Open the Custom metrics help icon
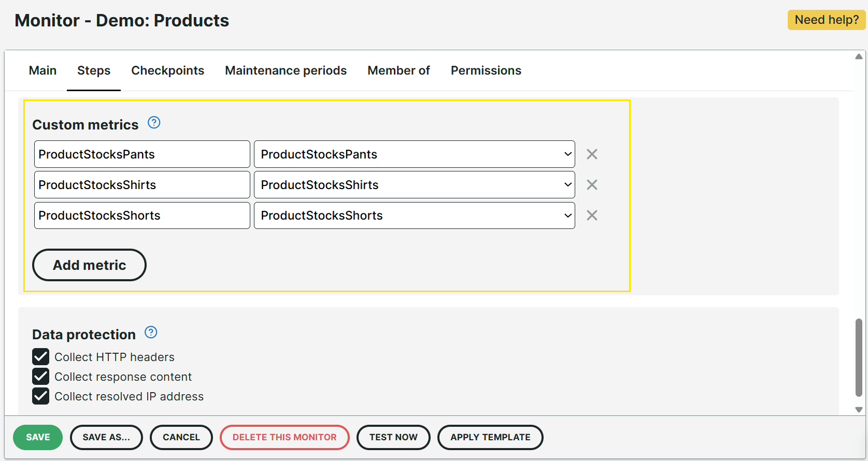Image resolution: width=868 pixels, height=461 pixels. pos(154,123)
